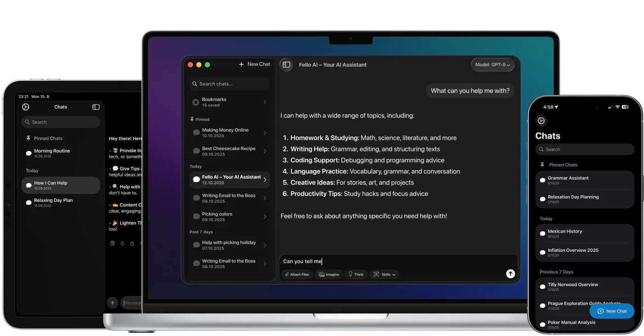
Task: Click New Chat in the Mac window sidebar
Action: (254, 64)
